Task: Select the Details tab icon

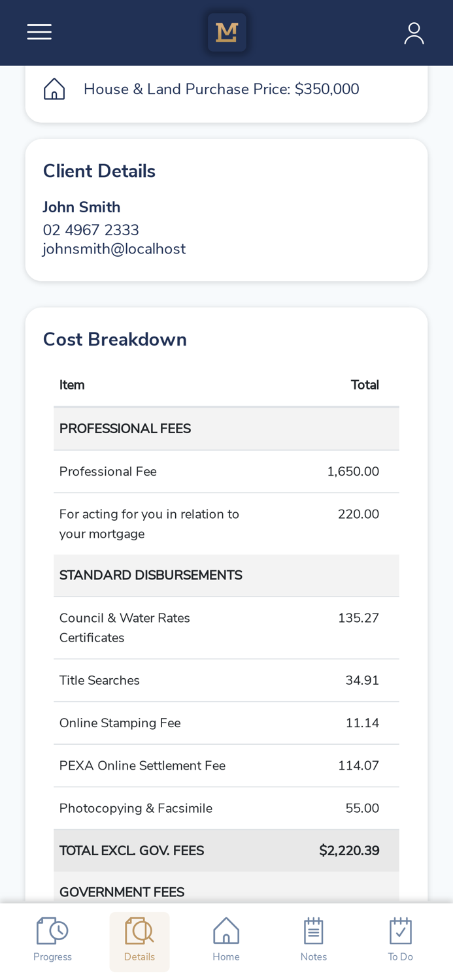Action: coord(139,930)
